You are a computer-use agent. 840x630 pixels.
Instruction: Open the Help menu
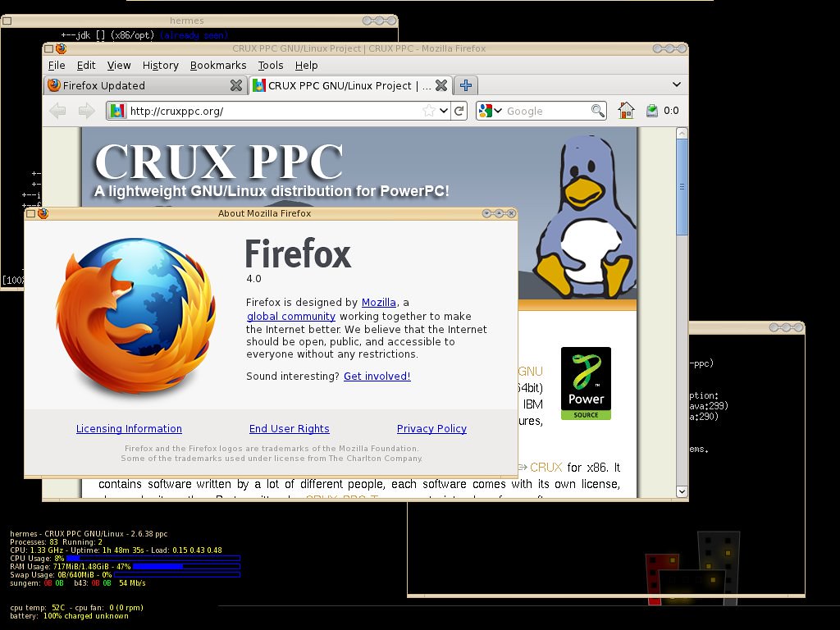coord(306,66)
